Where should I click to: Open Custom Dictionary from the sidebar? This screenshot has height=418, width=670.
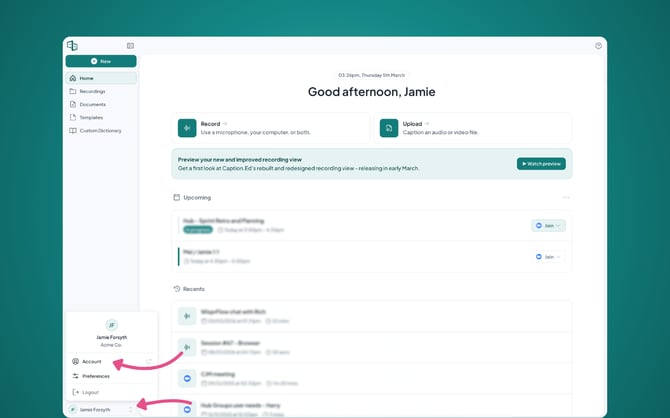pos(100,130)
